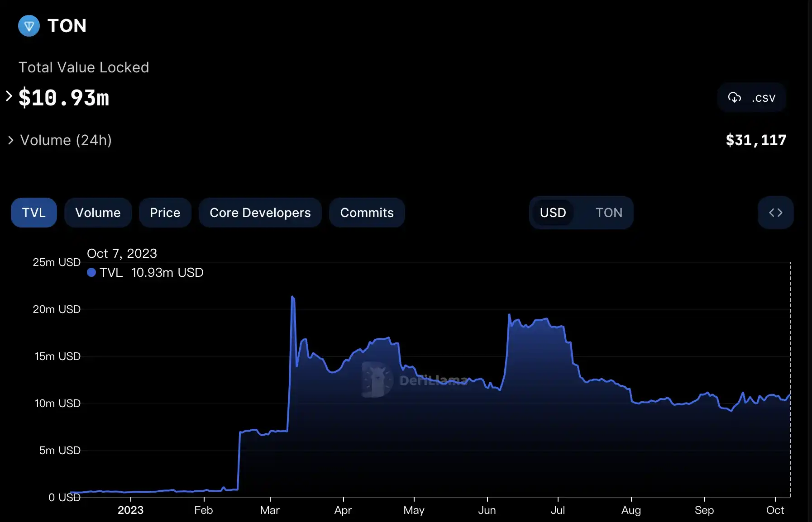
Task: Click the blue TVL legend dot
Action: point(91,272)
